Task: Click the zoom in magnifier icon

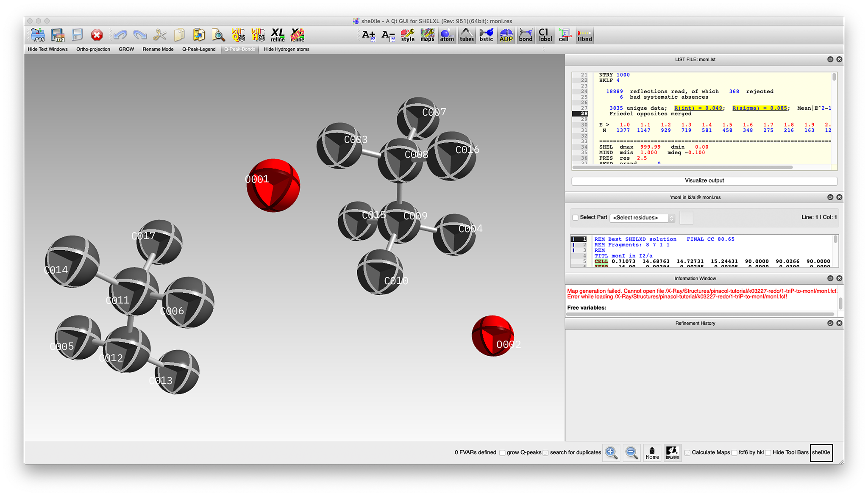Action: [x=611, y=453]
